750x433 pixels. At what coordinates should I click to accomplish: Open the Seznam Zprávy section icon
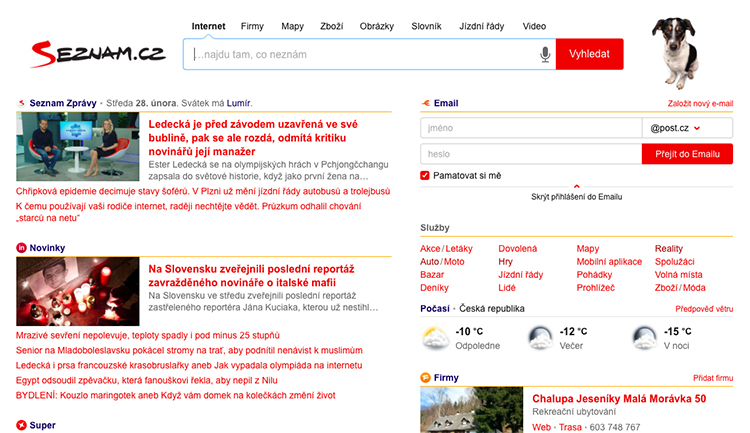pyautogui.click(x=21, y=102)
